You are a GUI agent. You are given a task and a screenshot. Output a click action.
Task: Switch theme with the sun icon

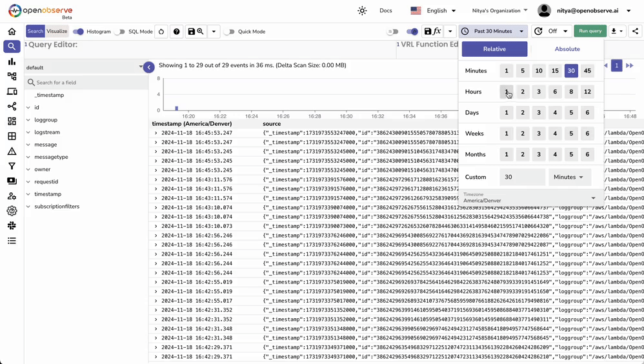point(362,11)
